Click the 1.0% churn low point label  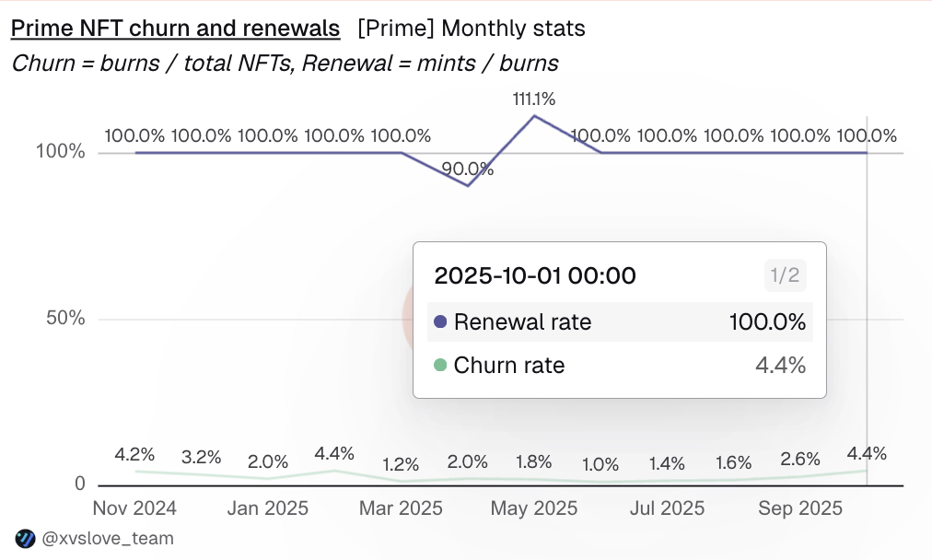coord(600,465)
